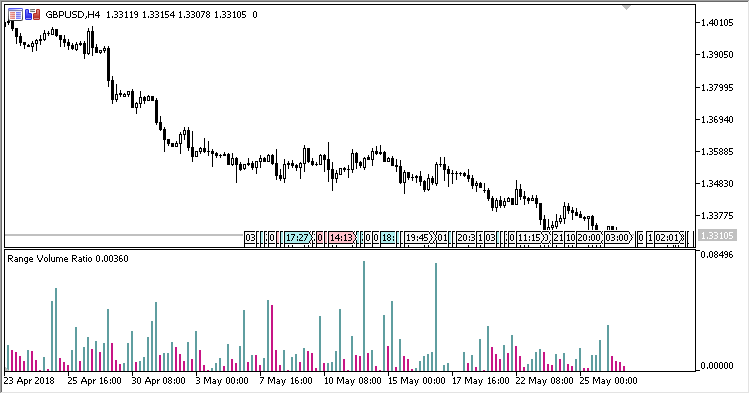Click the 15 May 00:00 time label
This screenshot has height=394, width=750.
point(417,381)
